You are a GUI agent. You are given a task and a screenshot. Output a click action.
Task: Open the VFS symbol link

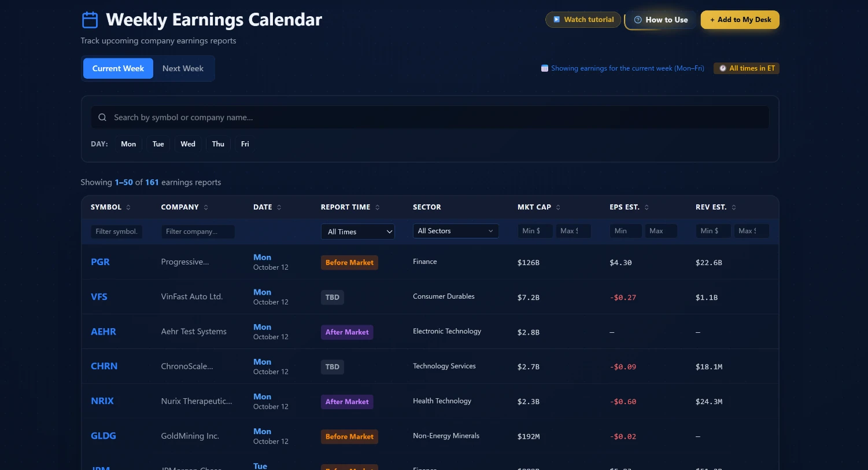tap(99, 296)
